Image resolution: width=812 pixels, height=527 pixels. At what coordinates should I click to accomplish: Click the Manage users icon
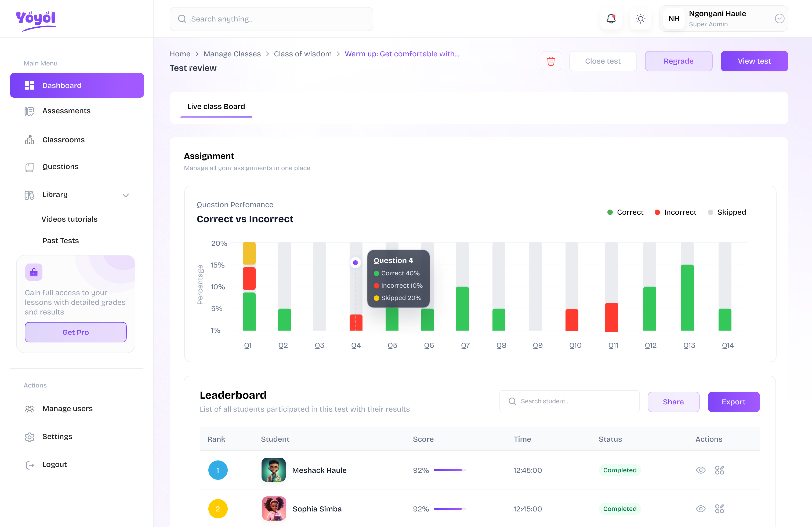point(30,409)
